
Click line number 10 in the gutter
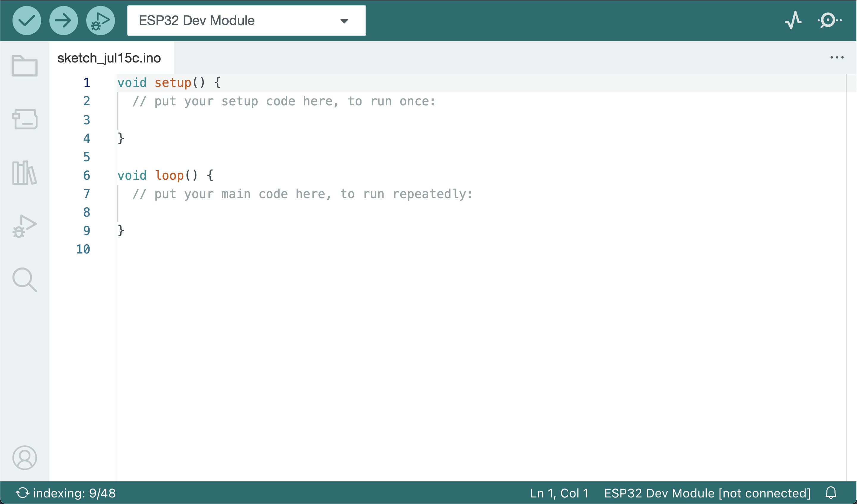tap(83, 249)
